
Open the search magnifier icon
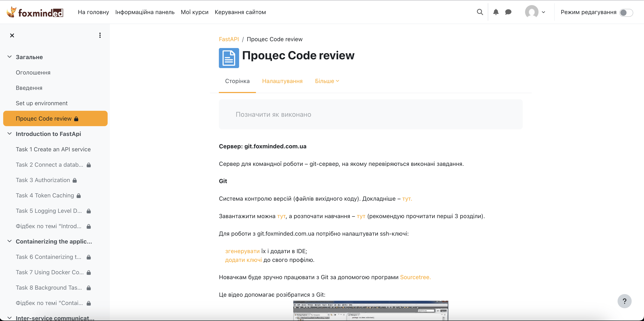coord(479,12)
